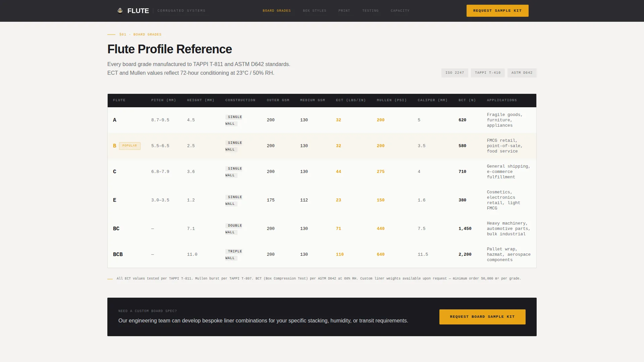Click the Triple Wall construction tag
644x362 pixels.
[x=234, y=255]
